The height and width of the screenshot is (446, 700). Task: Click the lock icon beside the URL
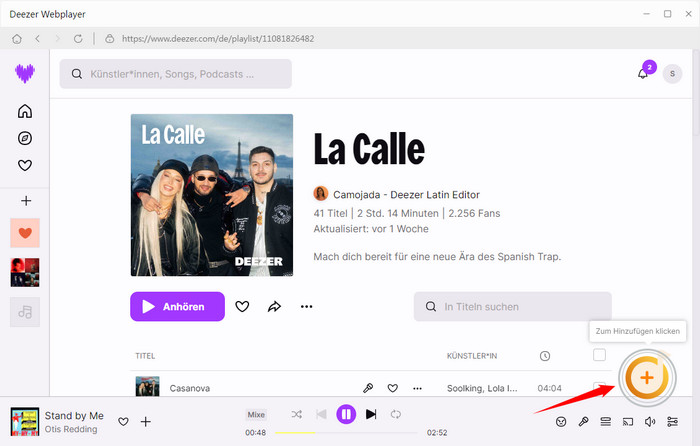point(109,39)
